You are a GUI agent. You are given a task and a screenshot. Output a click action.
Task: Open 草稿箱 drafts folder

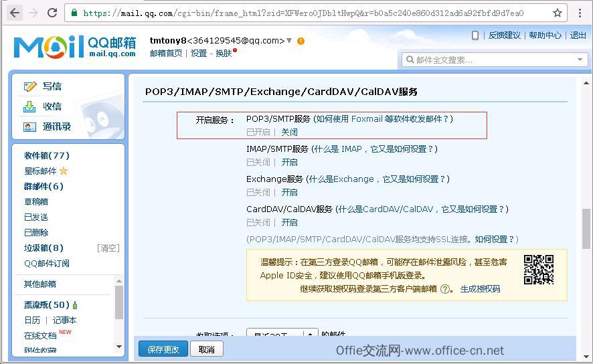[36, 202]
